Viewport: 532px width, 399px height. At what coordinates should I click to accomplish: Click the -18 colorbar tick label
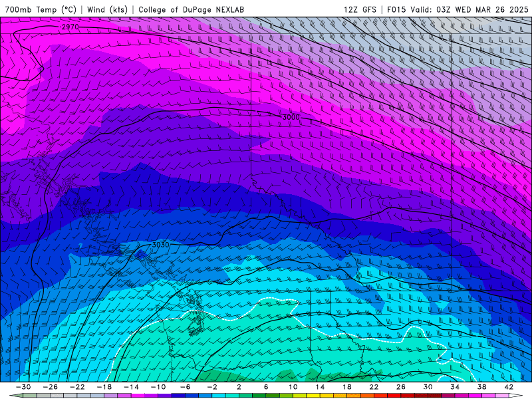(104, 387)
